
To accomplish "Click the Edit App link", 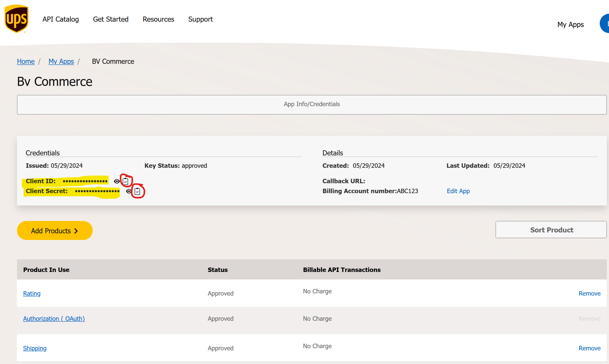I will [458, 191].
